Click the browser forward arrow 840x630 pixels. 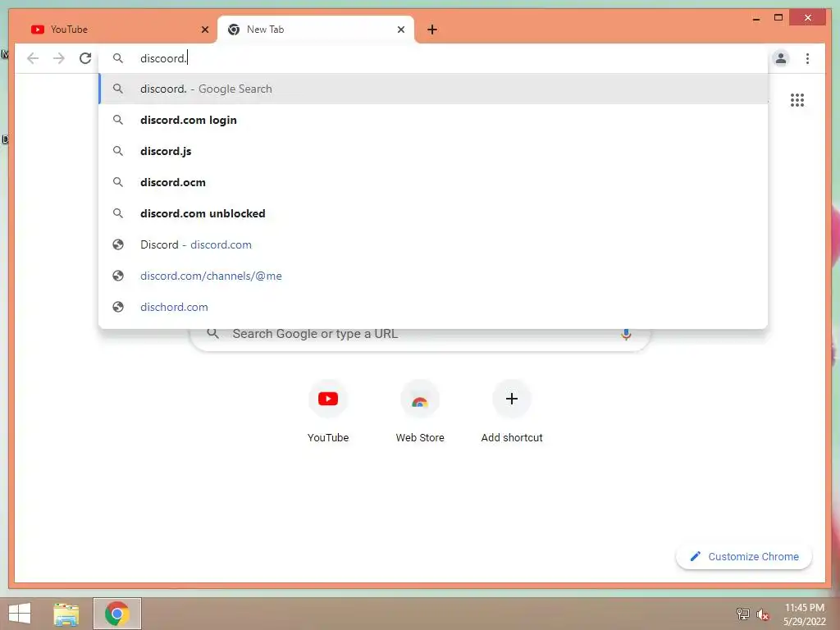point(59,58)
